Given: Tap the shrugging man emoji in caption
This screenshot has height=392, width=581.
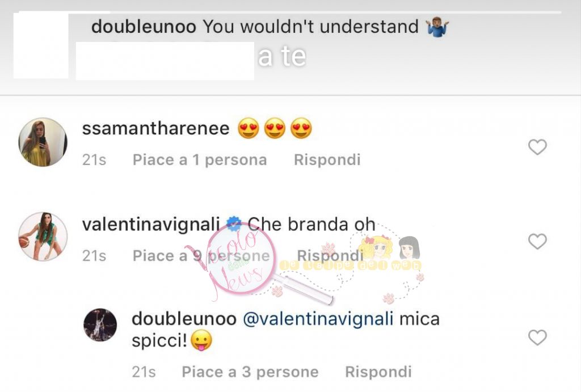Looking at the screenshot, I should pyautogui.click(x=437, y=27).
